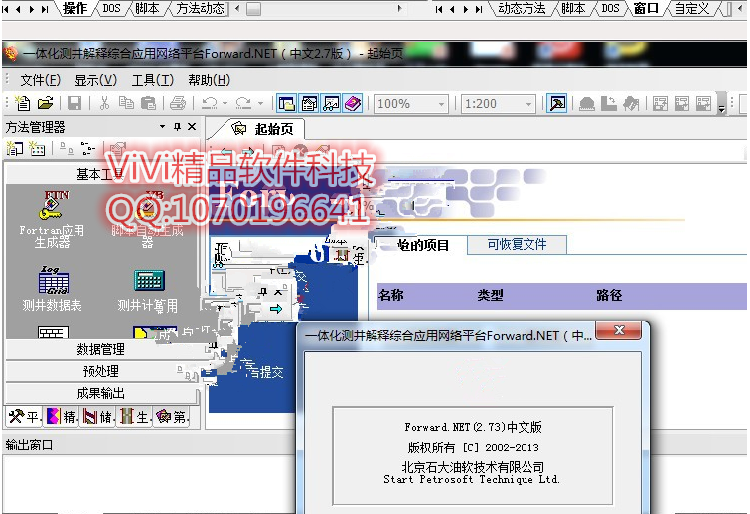Switch to the 生 tab in method manager
750x514 pixels.
pyautogui.click(x=134, y=416)
